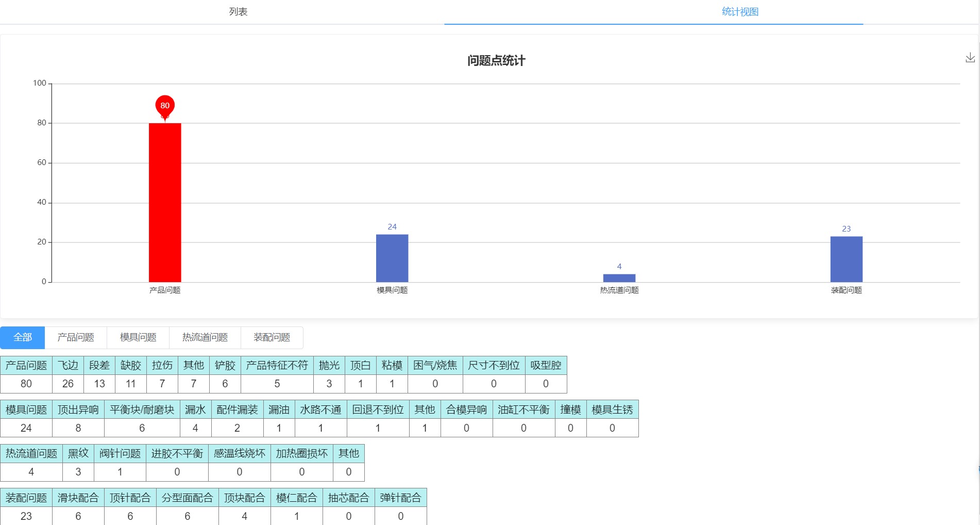Open the 统计视图 tab
Screen dimensions: 980x525
coord(740,12)
